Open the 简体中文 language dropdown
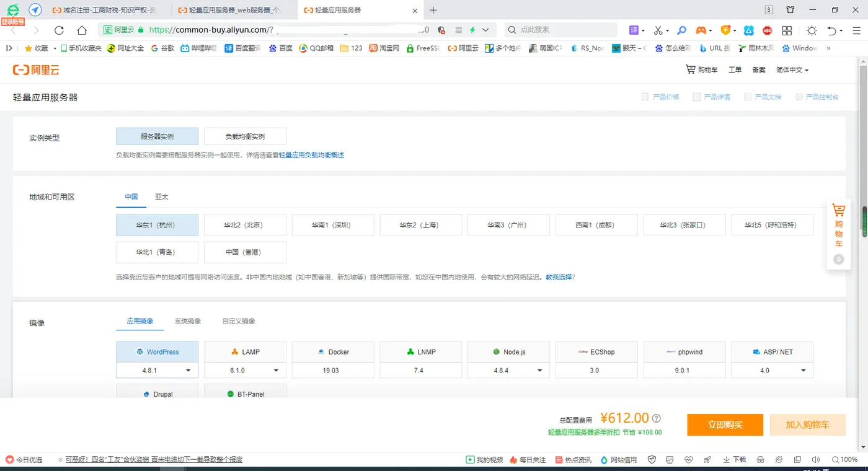 click(792, 70)
